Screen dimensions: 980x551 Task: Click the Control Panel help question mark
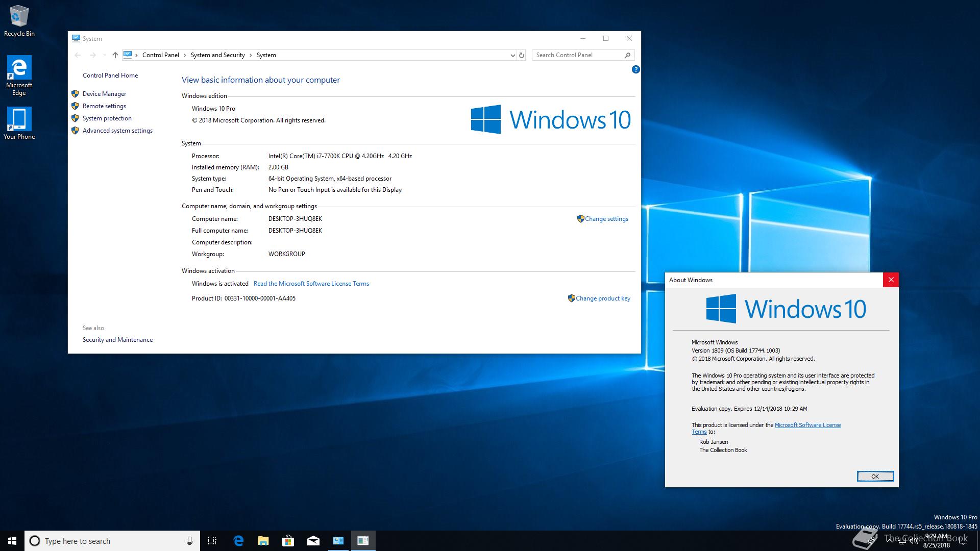tap(635, 69)
